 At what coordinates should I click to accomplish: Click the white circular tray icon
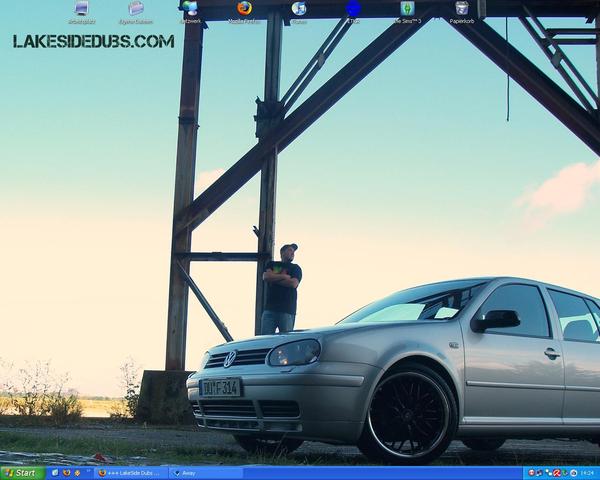(574, 473)
